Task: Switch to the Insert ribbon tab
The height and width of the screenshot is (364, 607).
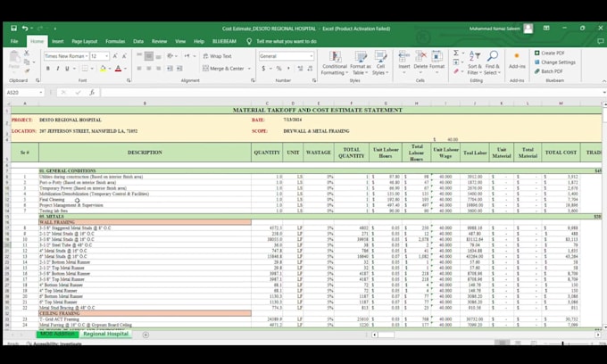Action: pyautogui.click(x=58, y=41)
